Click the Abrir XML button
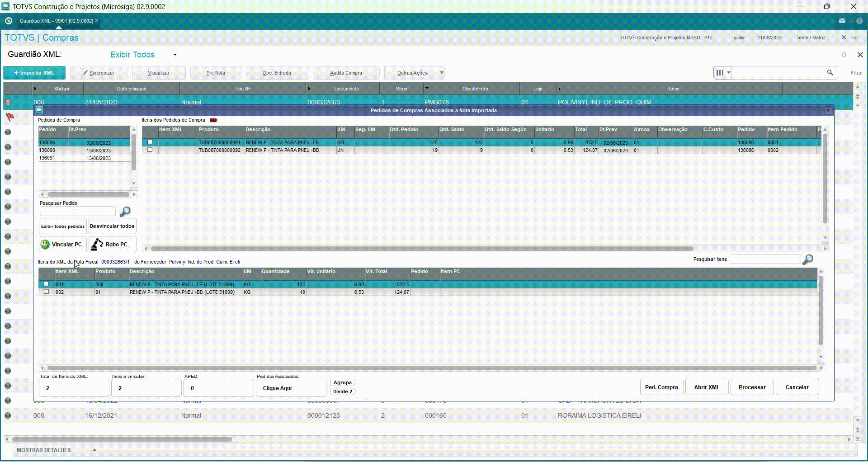 [x=707, y=387]
